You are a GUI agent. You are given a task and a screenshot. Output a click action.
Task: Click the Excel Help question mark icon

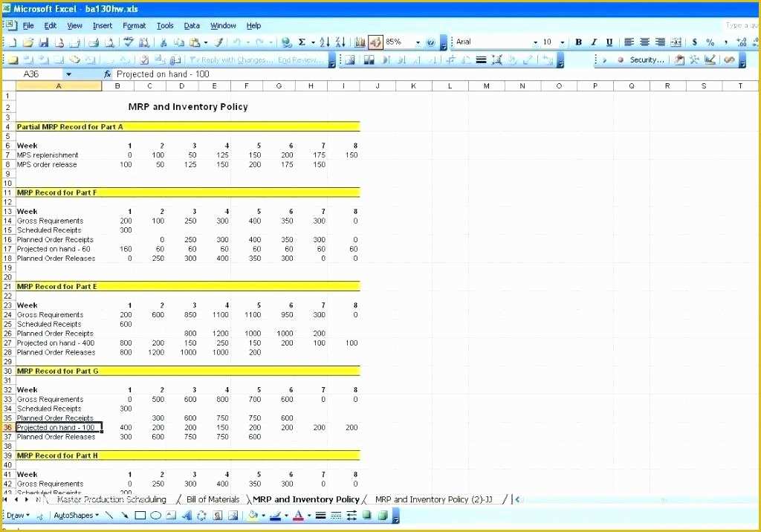tap(430, 42)
